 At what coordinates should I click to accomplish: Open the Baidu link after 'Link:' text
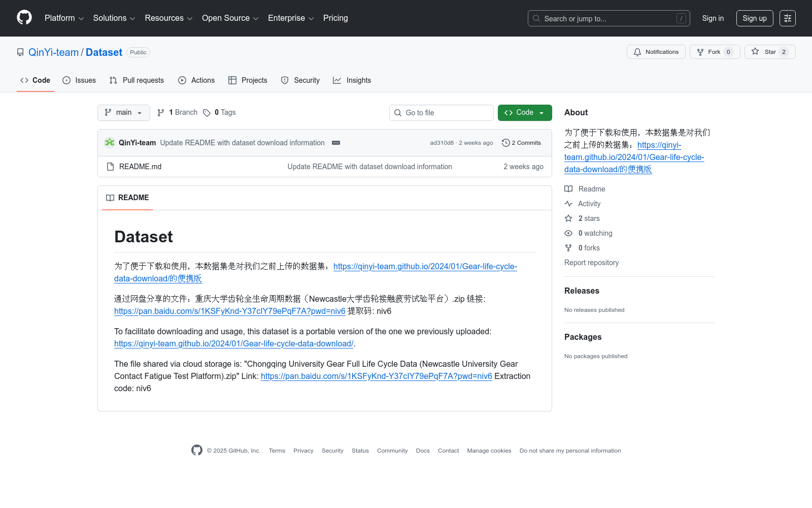click(x=376, y=376)
